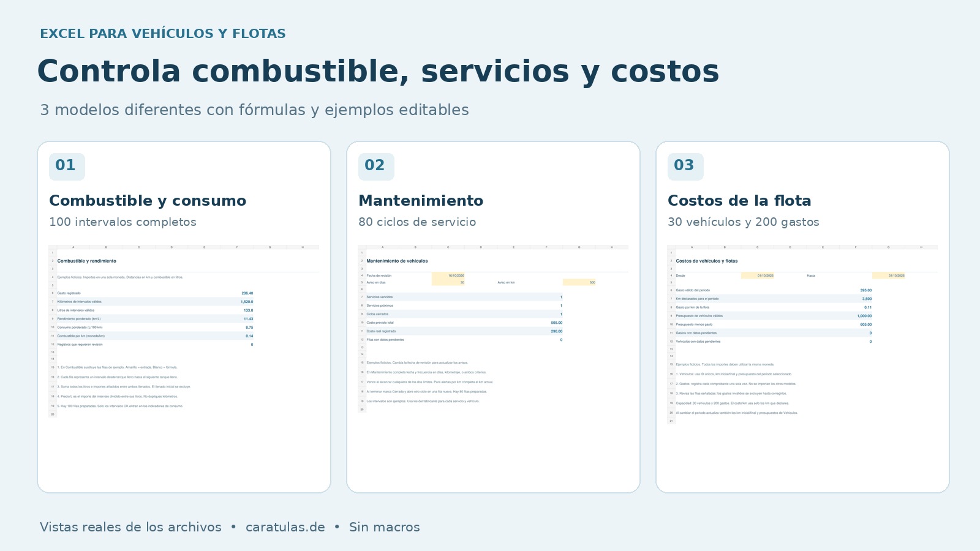The width and height of the screenshot is (980, 551).
Task: Select the Km declarados value 3,500
Action: click(x=867, y=299)
